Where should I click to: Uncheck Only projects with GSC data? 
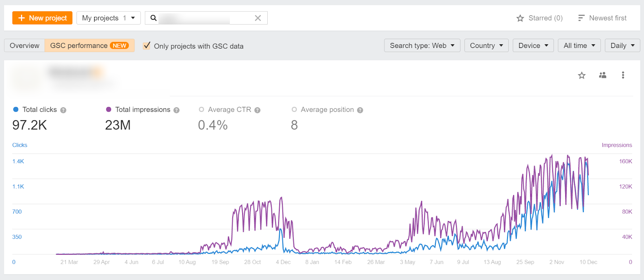[147, 46]
